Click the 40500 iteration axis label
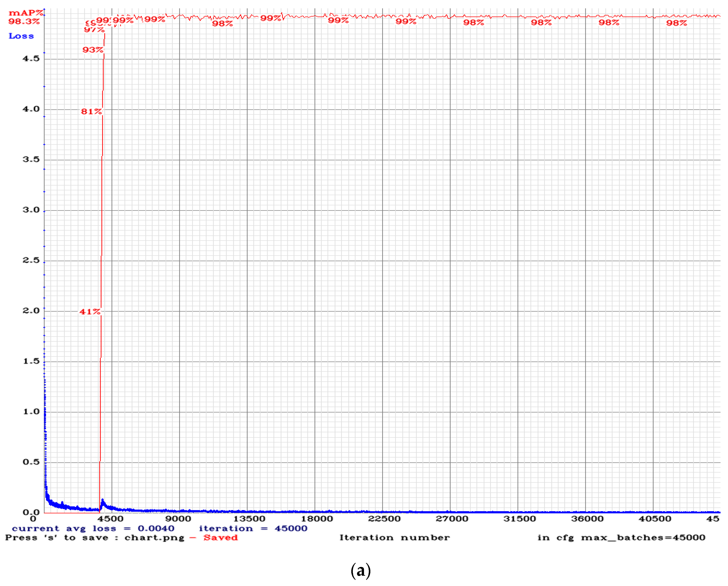Screen dimensions: 728x586 pyautogui.click(x=655, y=519)
